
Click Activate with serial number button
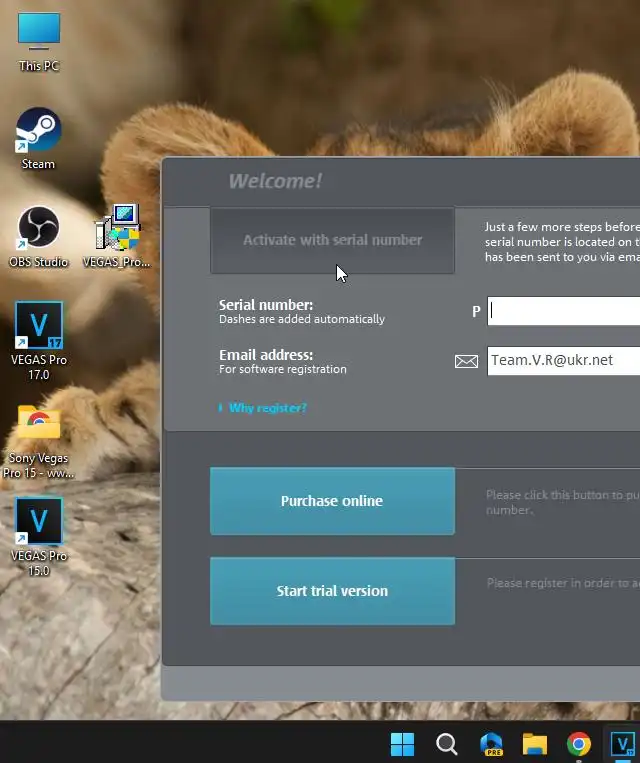pyautogui.click(x=332, y=240)
